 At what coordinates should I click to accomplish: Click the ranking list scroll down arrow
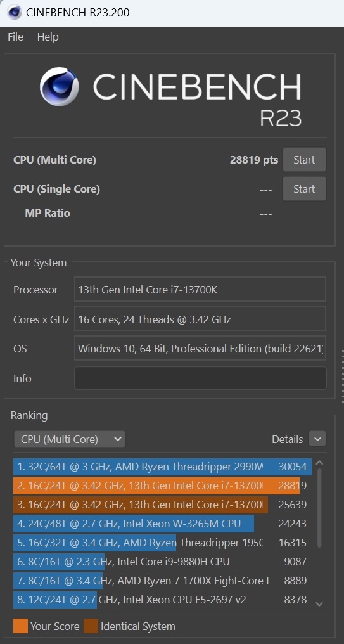(319, 603)
